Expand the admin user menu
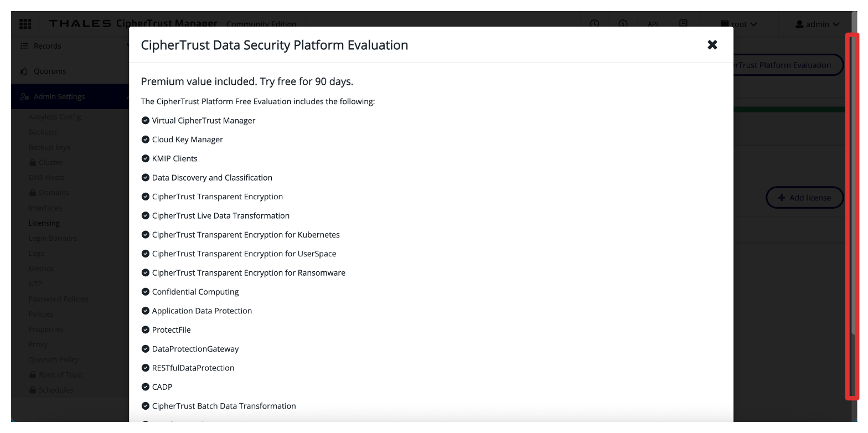The width and height of the screenshot is (868, 433). [x=817, y=24]
